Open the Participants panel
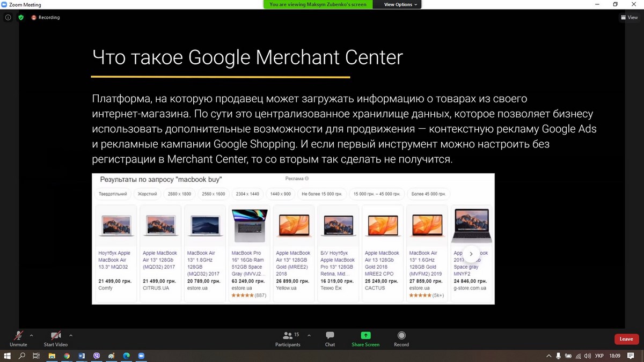 [x=288, y=338]
